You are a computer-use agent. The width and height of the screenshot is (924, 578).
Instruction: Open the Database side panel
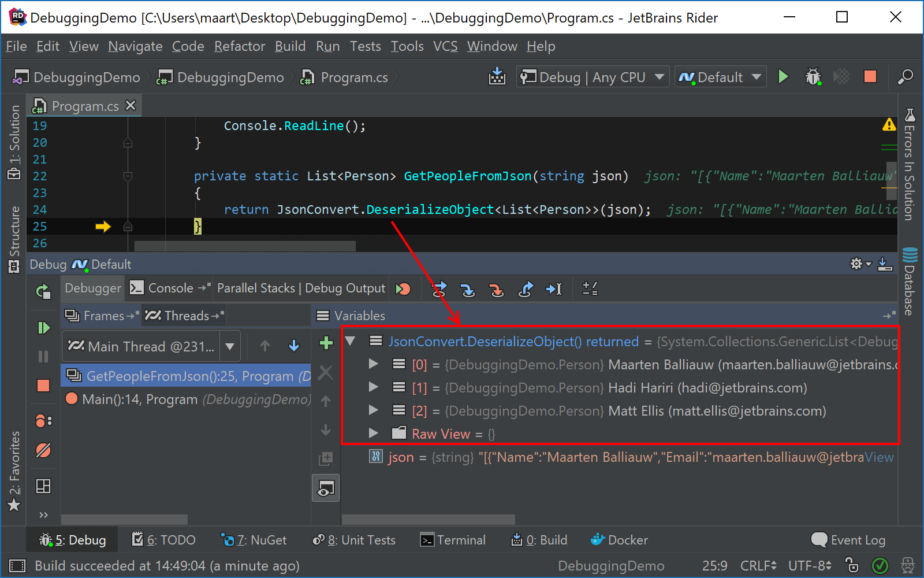point(910,281)
